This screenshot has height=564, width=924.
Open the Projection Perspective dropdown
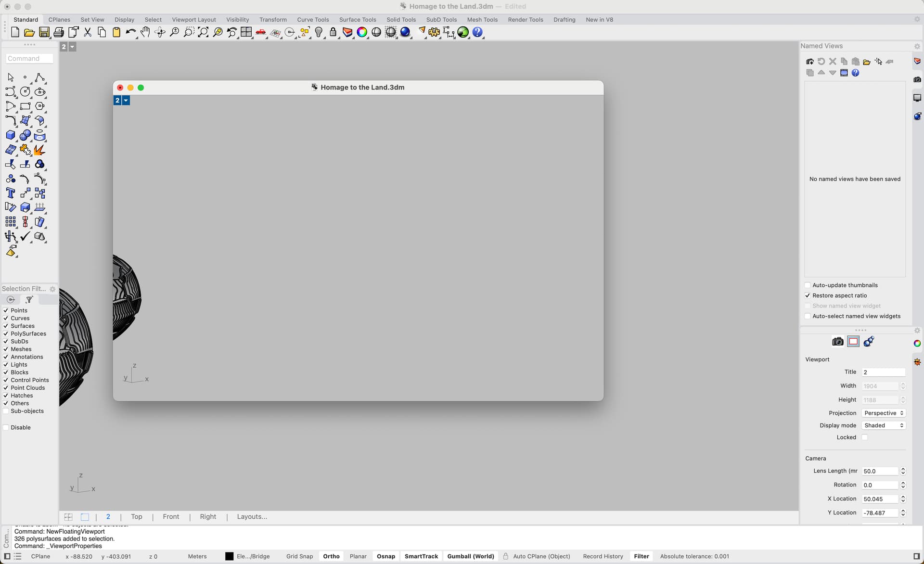tap(883, 413)
